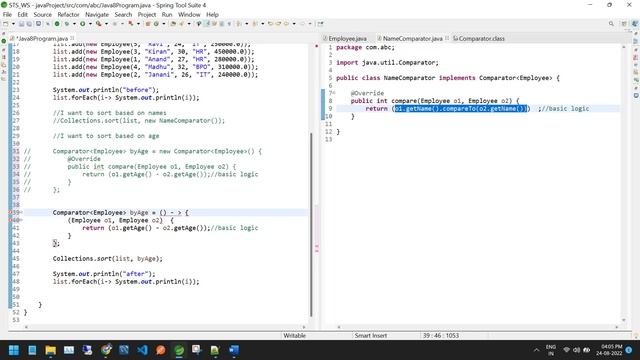This screenshot has height=360, width=640.
Task: Click the 'import java.util.Comparator;' line
Action: click(x=387, y=62)
